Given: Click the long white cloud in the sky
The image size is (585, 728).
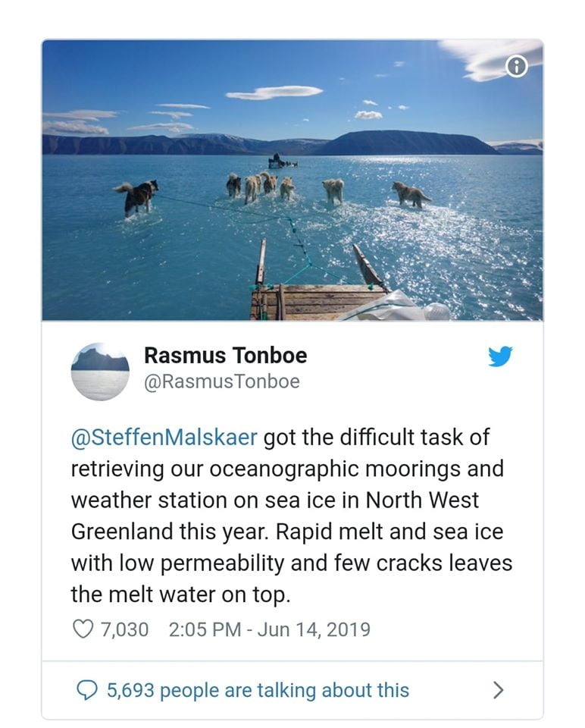Looking at the screenshot, I should click(x=274, y=93).
